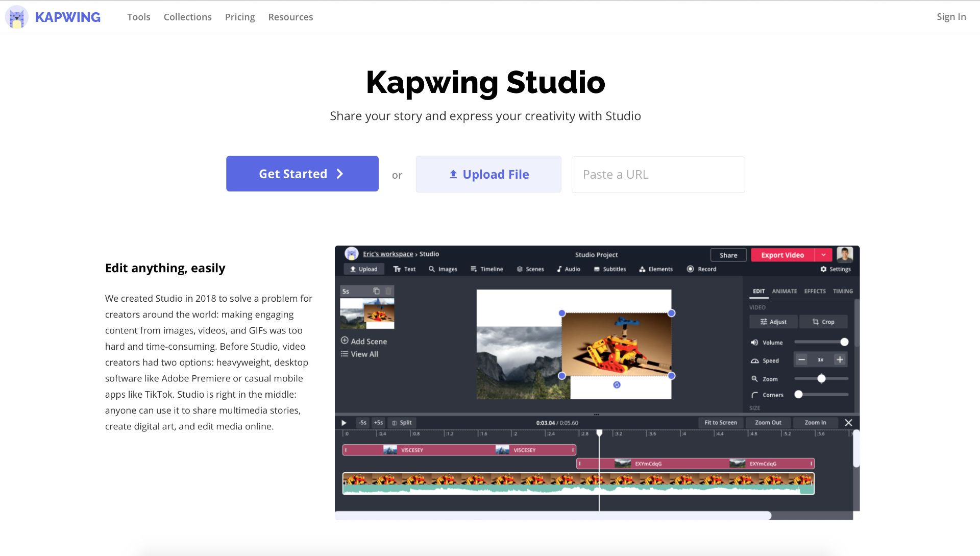Image resolution: width=980 pixels, height=556 pixels.
Task: Focus the Paste a URL field
Action: [x=658, y=175]
